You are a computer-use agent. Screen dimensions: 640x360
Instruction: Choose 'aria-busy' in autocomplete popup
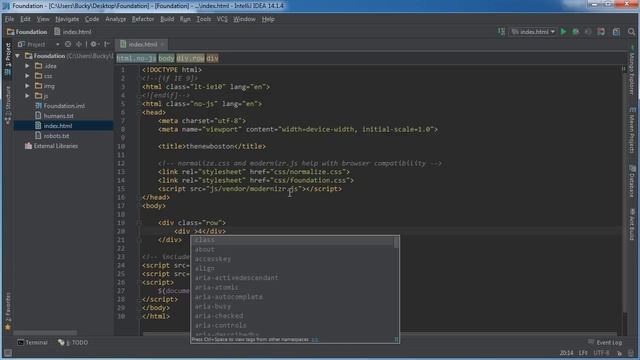292,307
